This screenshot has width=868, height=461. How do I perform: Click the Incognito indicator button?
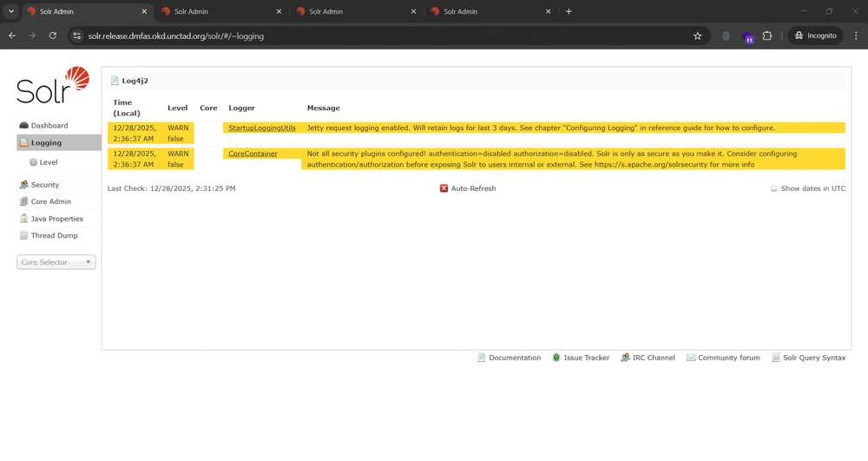click(x=815, y=36)
